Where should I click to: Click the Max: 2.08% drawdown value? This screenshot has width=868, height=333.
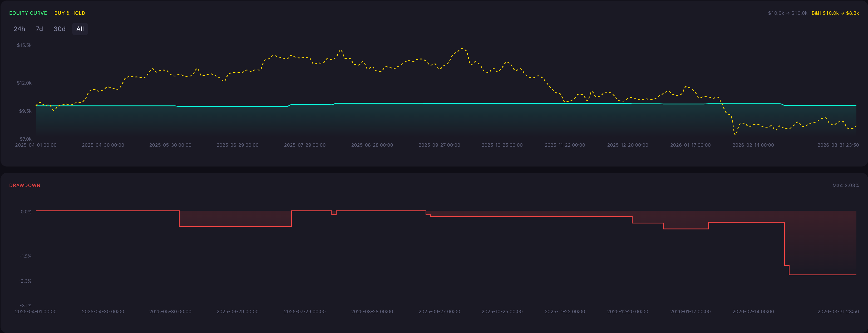coord(845,185)
